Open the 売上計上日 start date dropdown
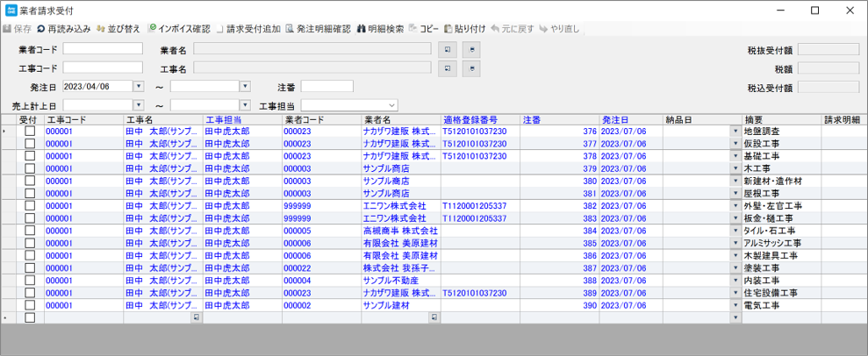This screenshot has height=356, width=868. coord(138,106)
